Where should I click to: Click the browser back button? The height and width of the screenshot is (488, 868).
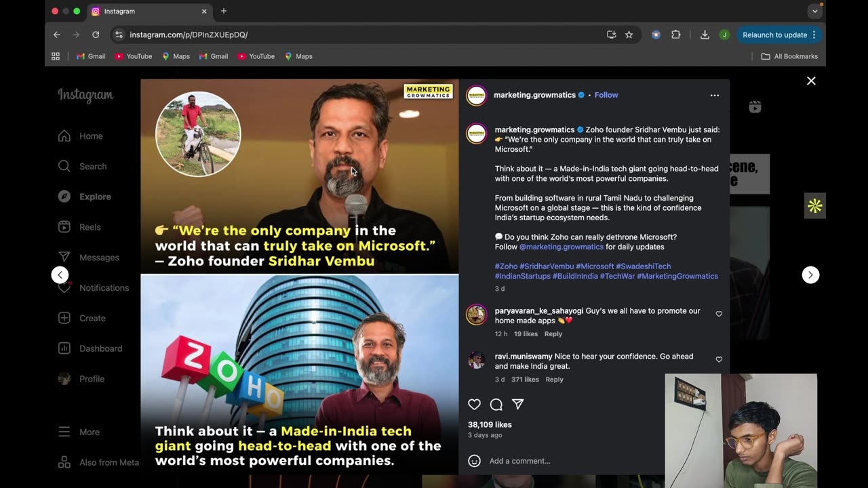point(57,35)
